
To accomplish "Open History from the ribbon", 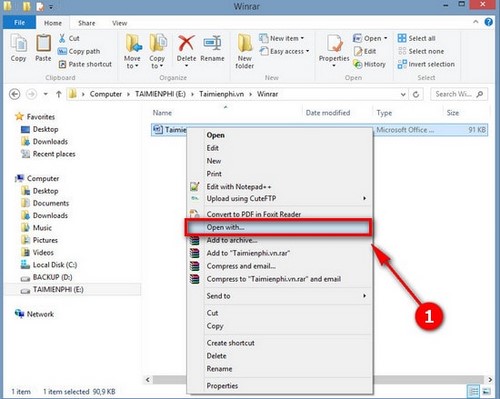I will pos(369,64).
